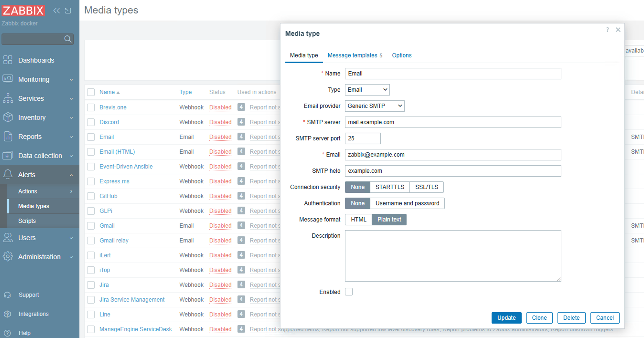Open the Options tab
This screenshot has width=644, height=338.
point(402,55)
